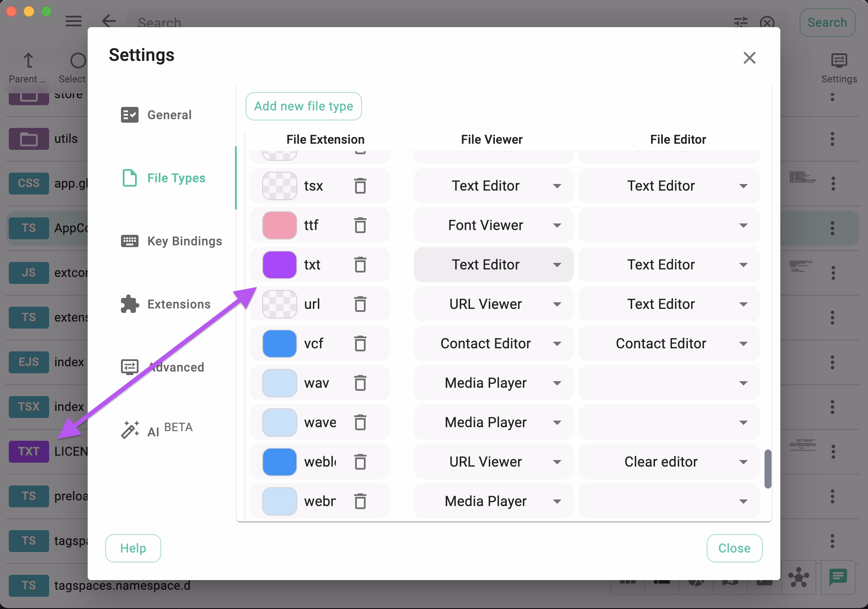Image resolution: width=868 pixels, height=609 pixels.
Task: Open search filter options icon
Action: click(x=740, y=23)
